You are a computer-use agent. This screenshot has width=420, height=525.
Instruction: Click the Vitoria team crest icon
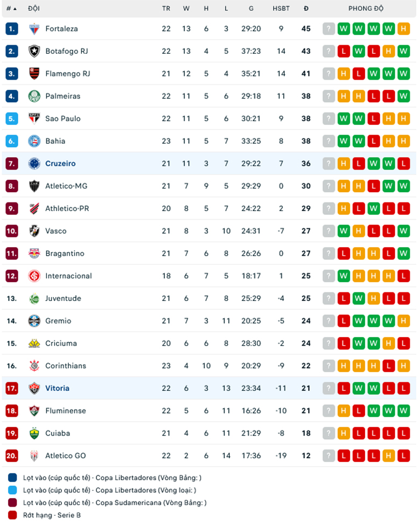pos(34,388)
